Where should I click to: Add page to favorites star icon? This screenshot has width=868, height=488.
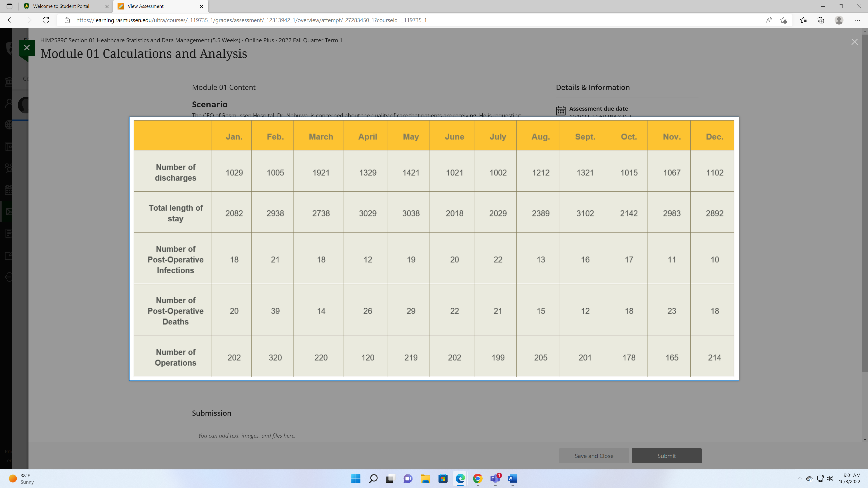point(783,20)
